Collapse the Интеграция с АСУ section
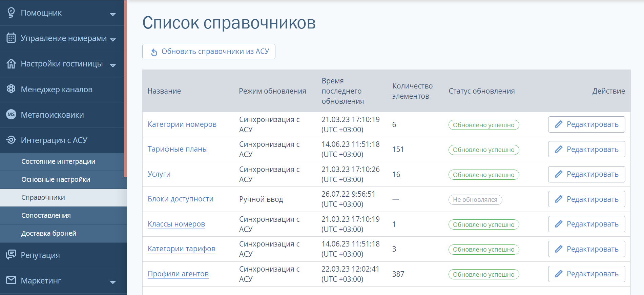The width and height of the screenshot is (644, 295). tap(62, 140)
